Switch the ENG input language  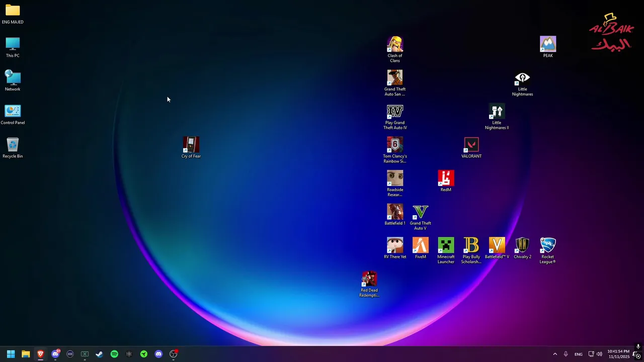click(579, 354)
